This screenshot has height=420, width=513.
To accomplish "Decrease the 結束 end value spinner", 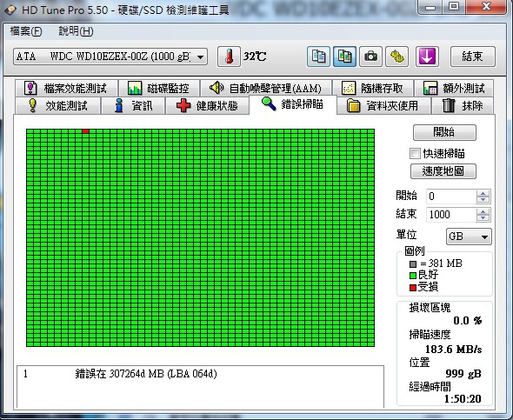I will click(483, 218).
